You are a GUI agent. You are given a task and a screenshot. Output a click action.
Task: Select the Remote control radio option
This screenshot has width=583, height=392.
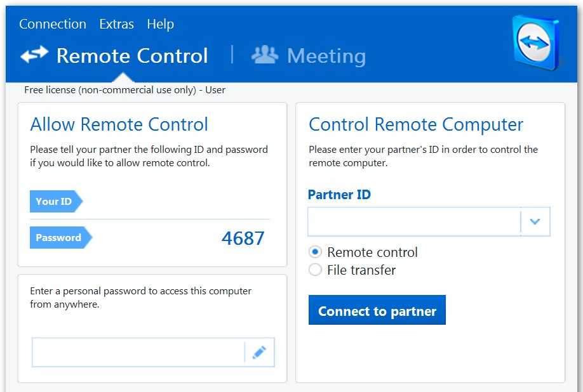(315, 252)
